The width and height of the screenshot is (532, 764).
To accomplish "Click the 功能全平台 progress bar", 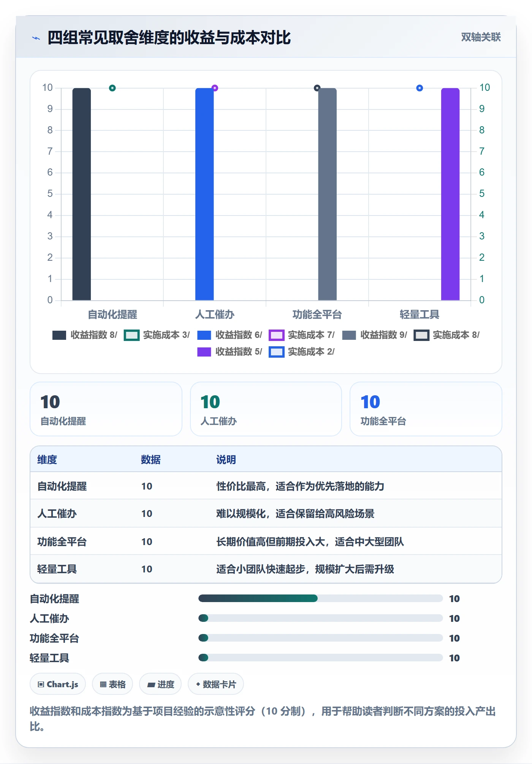I will (x=321, y=638).
